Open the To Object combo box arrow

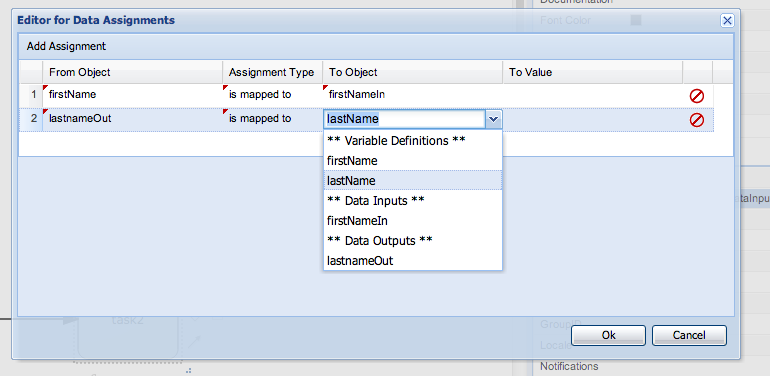pyautogui.click(x=494, y=119)
